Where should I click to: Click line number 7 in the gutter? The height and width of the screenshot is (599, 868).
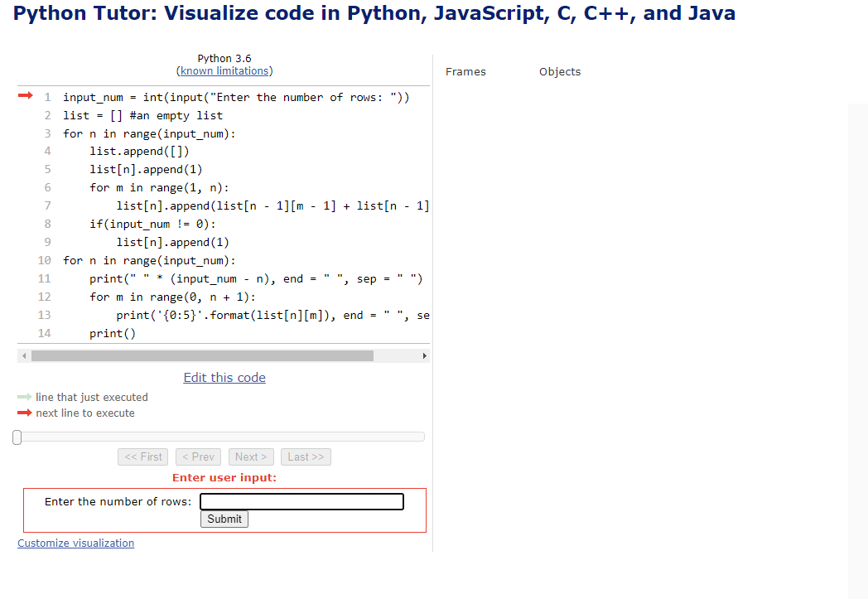tap(47, 206)
